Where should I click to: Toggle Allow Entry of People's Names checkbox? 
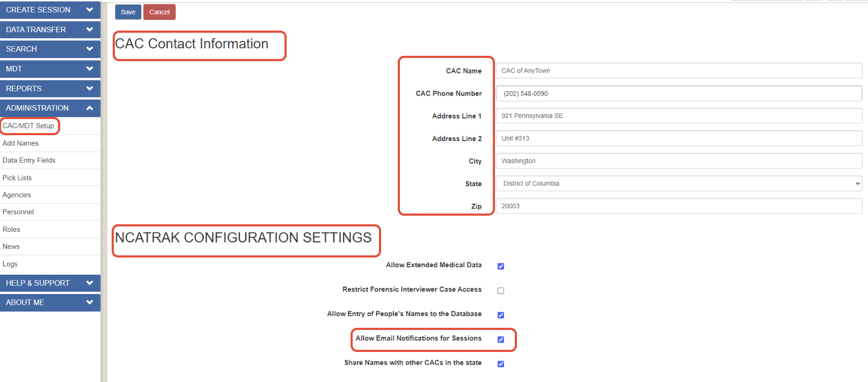pyautogui.click(x=501, y=315)
